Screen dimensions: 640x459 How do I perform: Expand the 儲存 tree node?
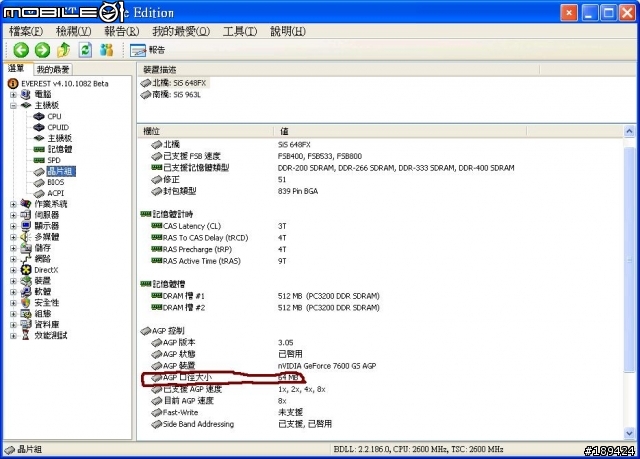coord(13,248)
